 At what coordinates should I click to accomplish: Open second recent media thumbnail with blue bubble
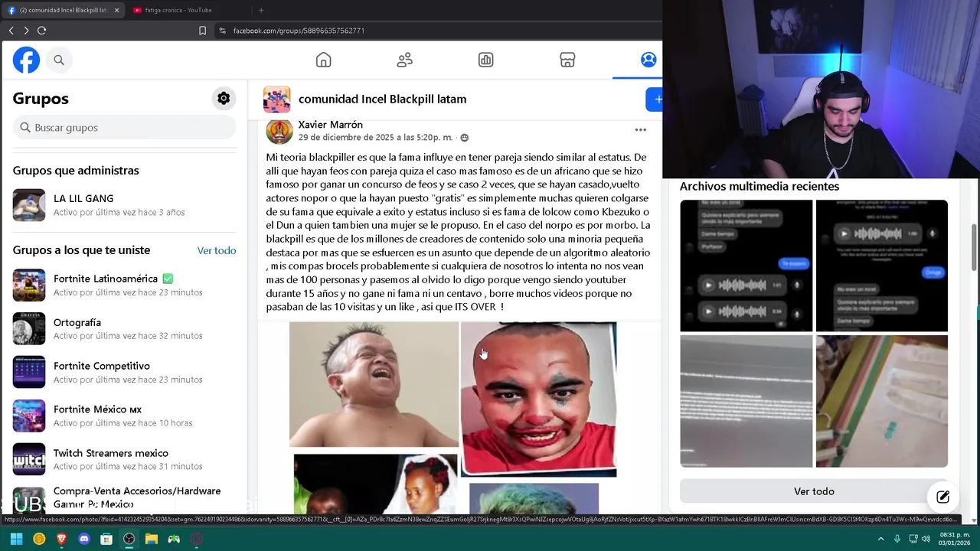pos(882,266)
